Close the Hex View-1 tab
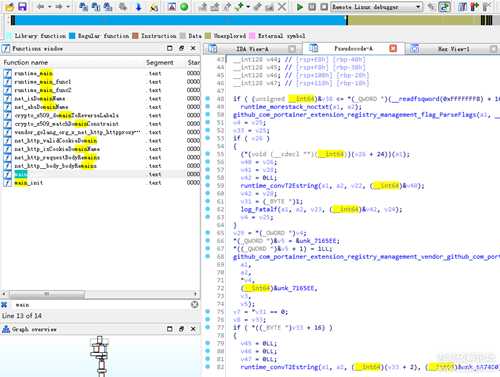Image resolution: width=500 pixels, height=377 pixels. click(x=494, y=49)
